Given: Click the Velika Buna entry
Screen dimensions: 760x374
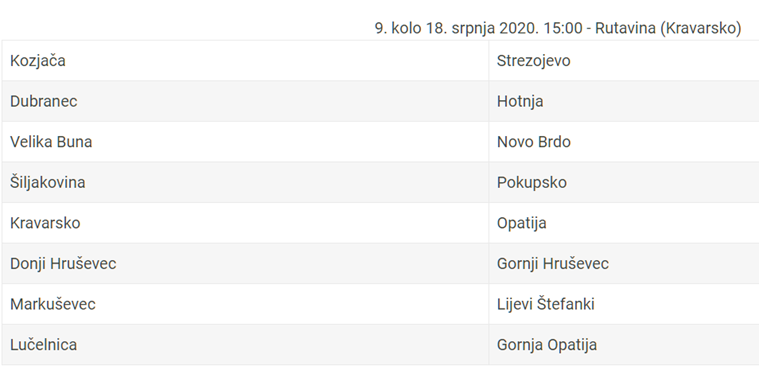Looking at the screenshot, I should 51,142.
